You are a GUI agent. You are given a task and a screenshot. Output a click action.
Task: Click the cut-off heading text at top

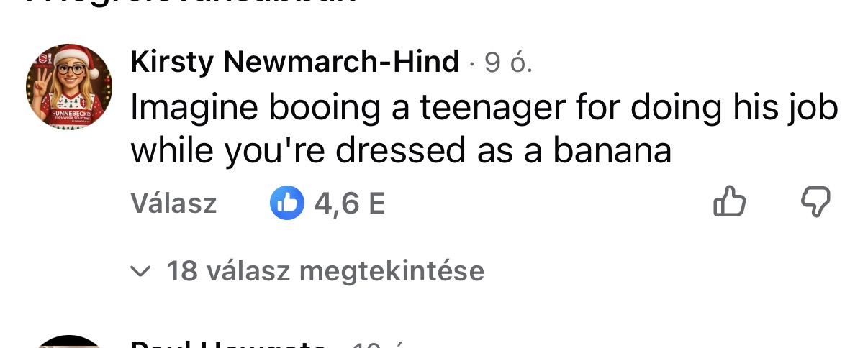[191, 2]
